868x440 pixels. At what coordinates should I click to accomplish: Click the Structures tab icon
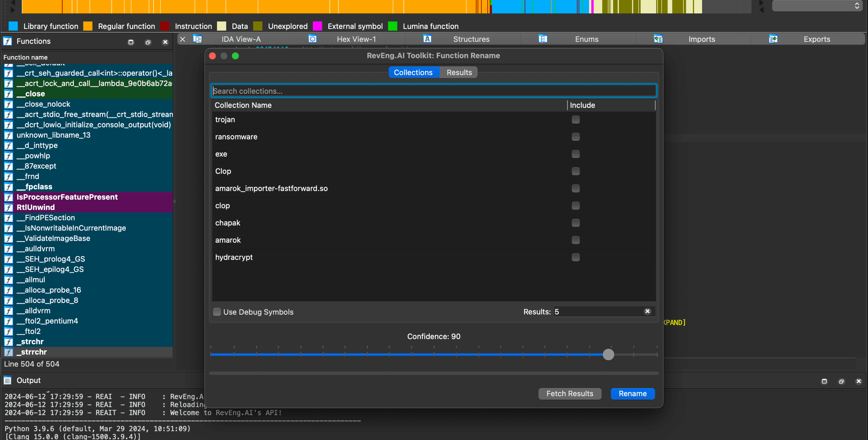[x=427, y=39]
